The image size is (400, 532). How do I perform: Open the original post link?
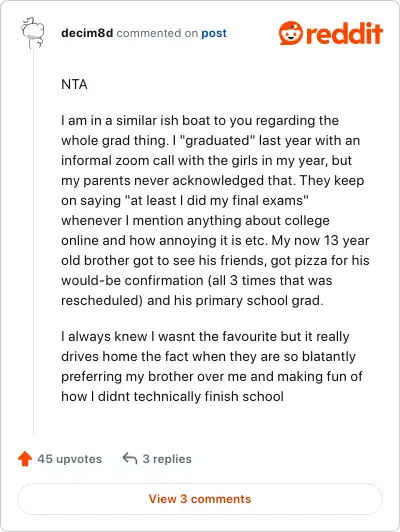coord(214,33)
